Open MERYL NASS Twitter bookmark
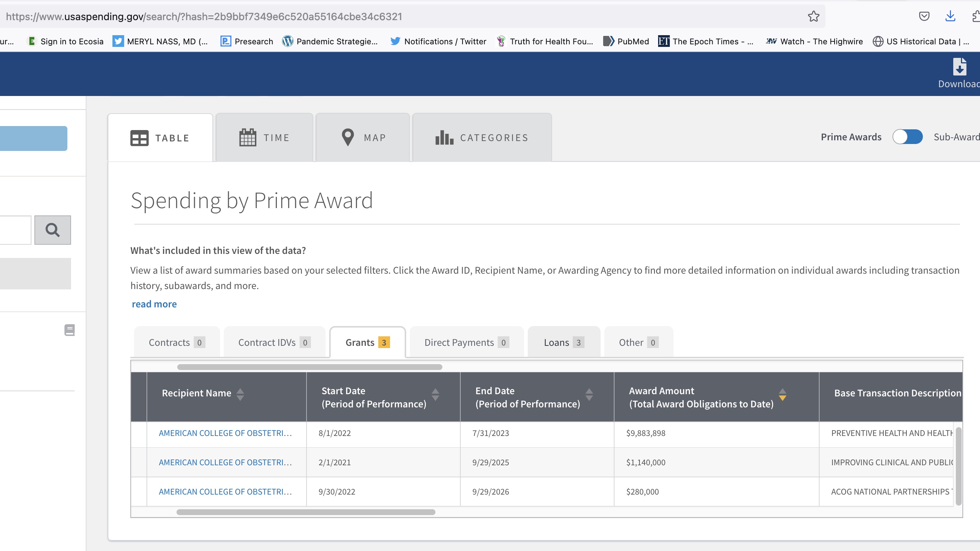Image resolution: width=980 pixels, height=551 pixels. click(x=160, y=41)
